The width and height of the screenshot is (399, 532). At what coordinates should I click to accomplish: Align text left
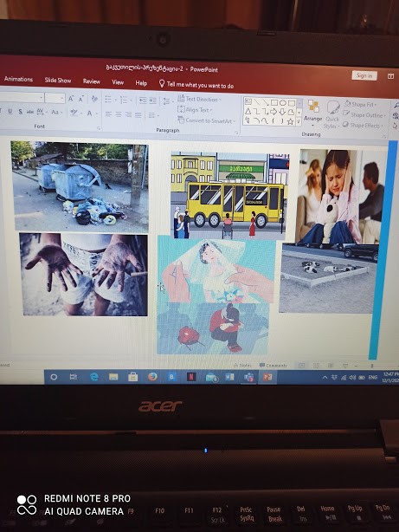(x=108, y=114)
